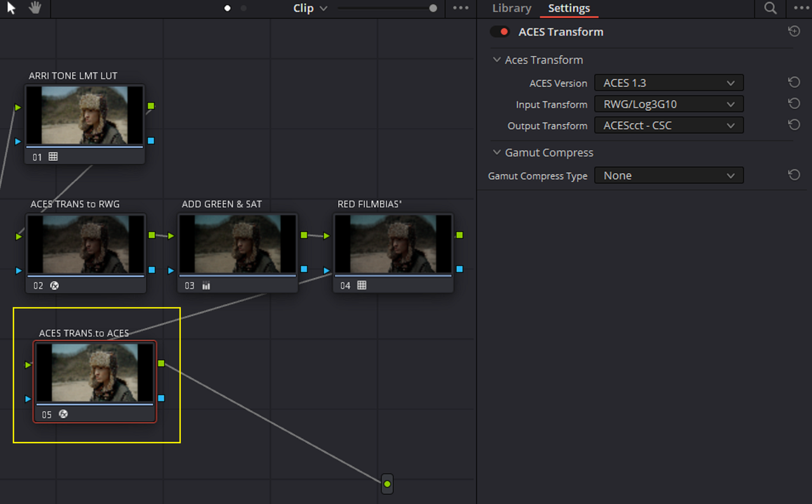
Task: Reset the Input Transform parameter
Action: click(794, 104)
